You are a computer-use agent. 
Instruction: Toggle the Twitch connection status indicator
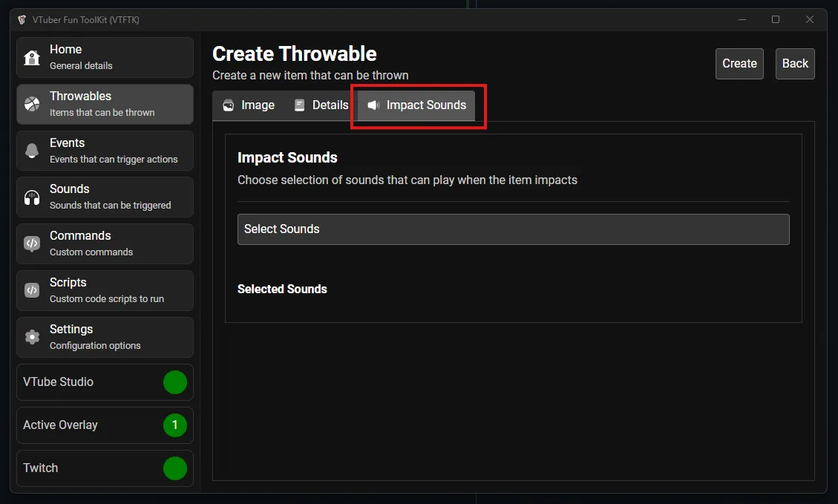tap(175, 468)
